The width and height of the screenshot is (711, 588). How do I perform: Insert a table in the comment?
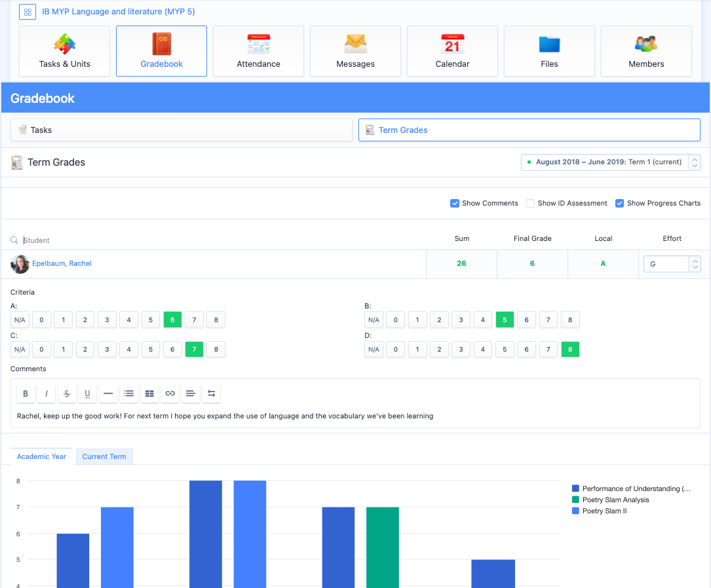pyautogui.click(x=149, y=394)
